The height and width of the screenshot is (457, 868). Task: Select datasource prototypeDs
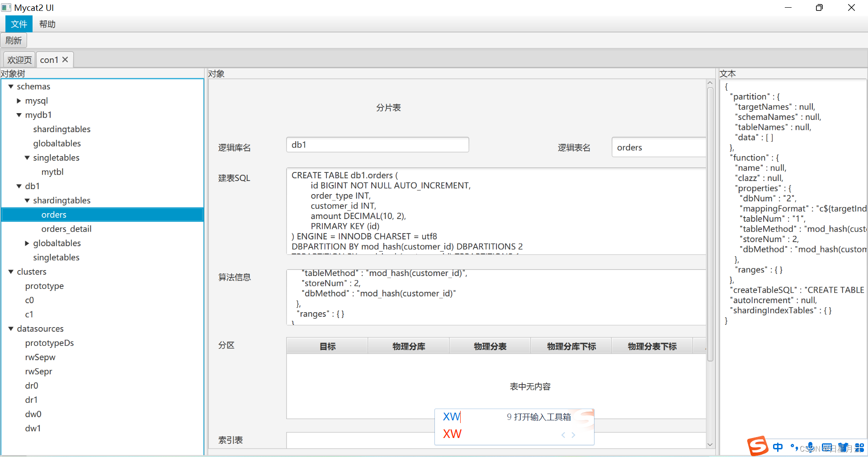[49, 343]
